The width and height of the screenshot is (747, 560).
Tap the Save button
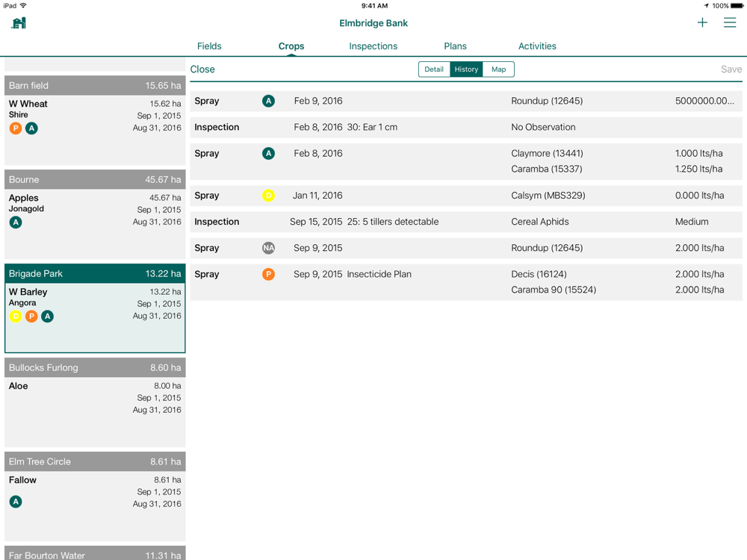coord(731,69)
